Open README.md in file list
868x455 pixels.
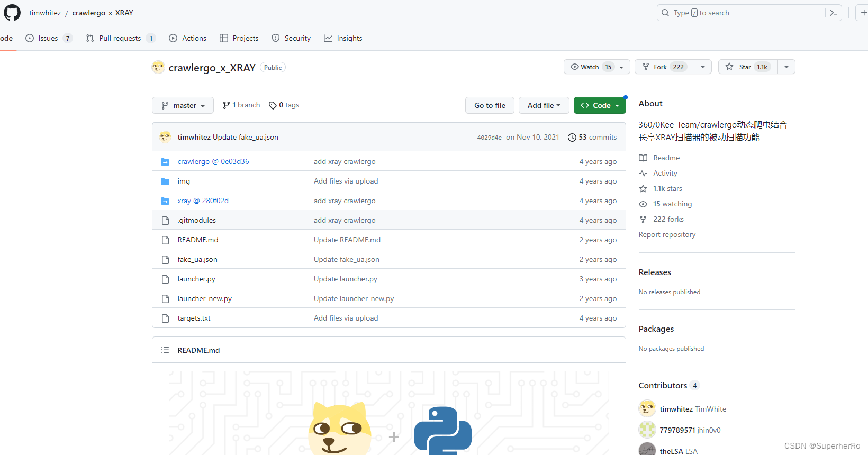point(198,240)
